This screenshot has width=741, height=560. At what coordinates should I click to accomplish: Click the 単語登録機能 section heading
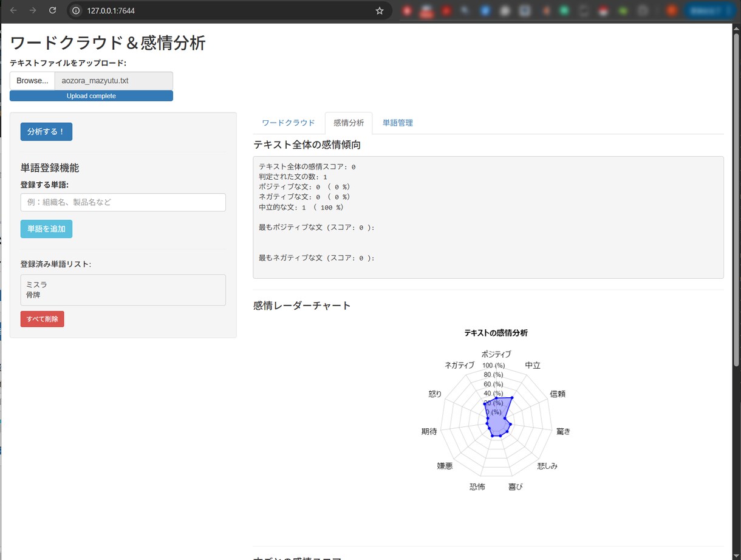pyautogui.click(x=50, y=168)
